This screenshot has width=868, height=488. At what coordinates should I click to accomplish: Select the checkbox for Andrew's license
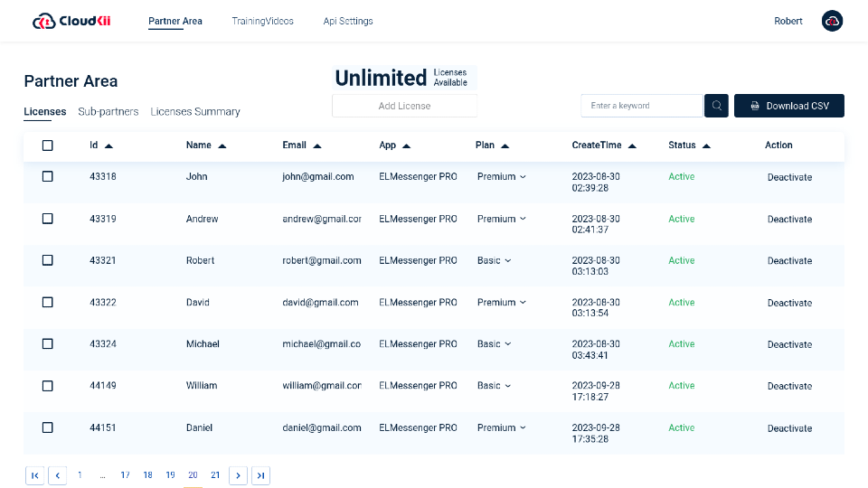pyautogui.click(x=48, y=219)
